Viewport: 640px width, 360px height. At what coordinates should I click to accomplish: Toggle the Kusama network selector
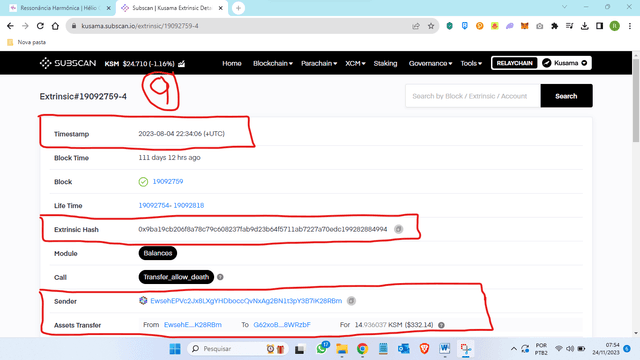(x=564, y=63)
